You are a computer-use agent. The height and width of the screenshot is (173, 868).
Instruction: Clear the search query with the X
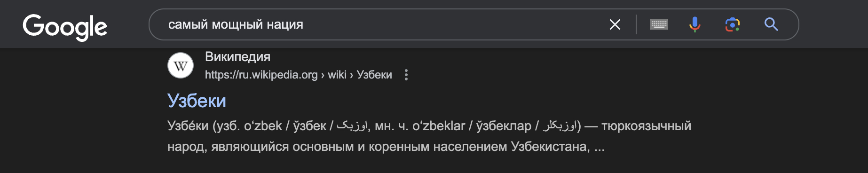[x=615, y=24]
